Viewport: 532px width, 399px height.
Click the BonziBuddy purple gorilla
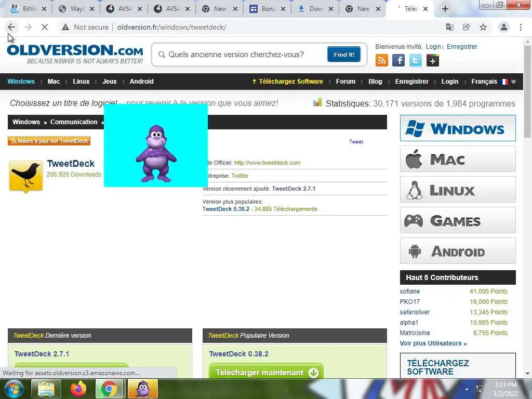pyautogui.click(x=156, y=153)
